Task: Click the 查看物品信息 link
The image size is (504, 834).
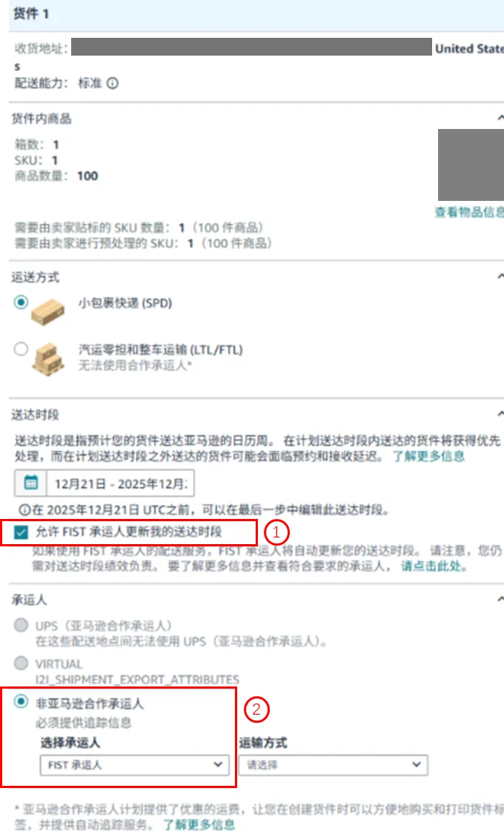Action: (469, 212)
